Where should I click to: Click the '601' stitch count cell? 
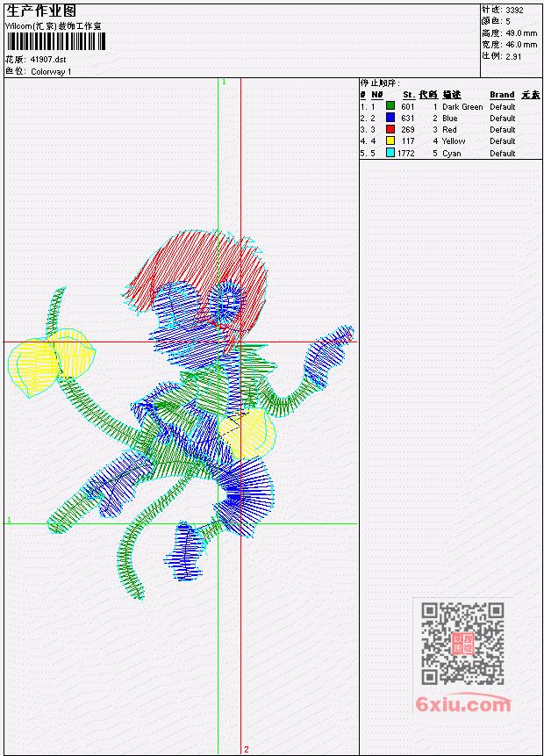coord(408,106)
